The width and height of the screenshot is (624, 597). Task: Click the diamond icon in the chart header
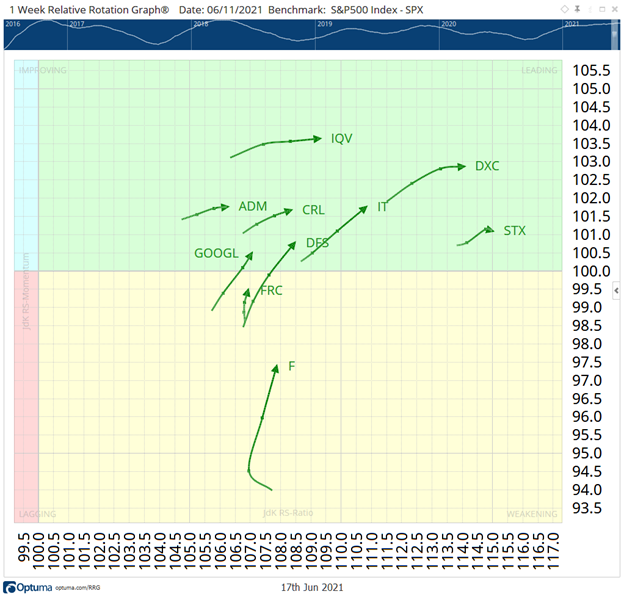pos(564,9)
